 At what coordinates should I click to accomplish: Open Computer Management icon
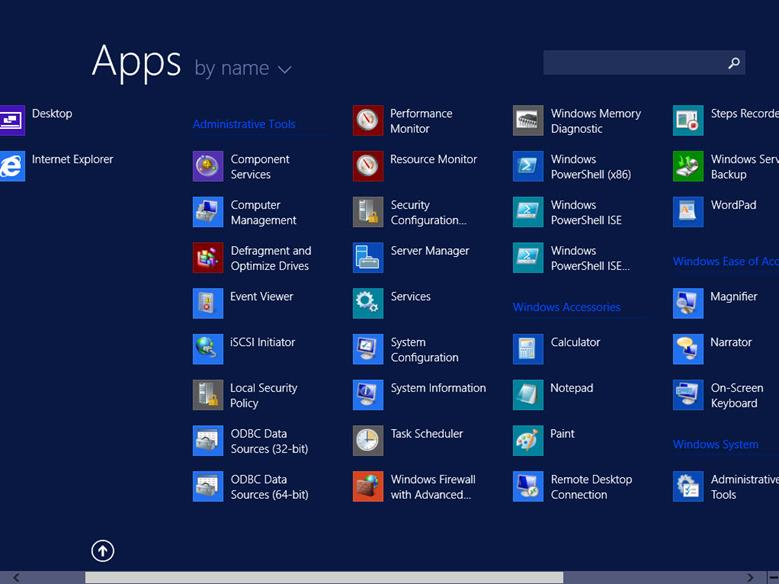(208, 212)
